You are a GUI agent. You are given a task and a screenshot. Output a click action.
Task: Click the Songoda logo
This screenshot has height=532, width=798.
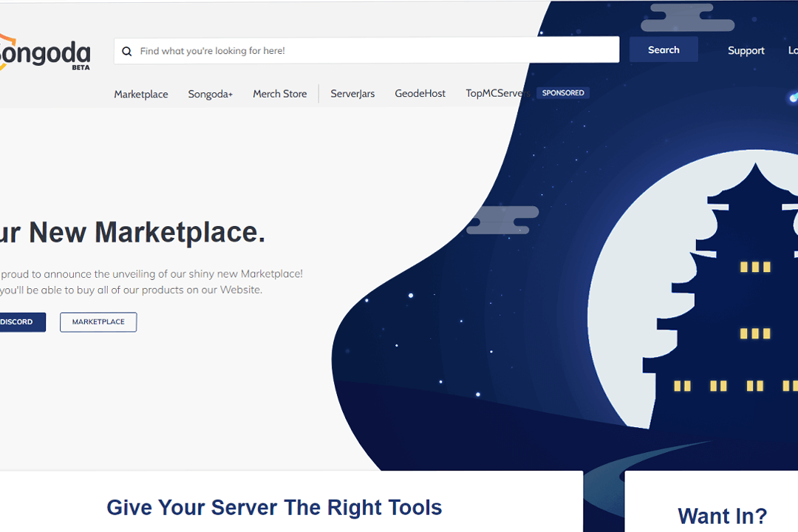pyautogui.click(x=45, y=53)
